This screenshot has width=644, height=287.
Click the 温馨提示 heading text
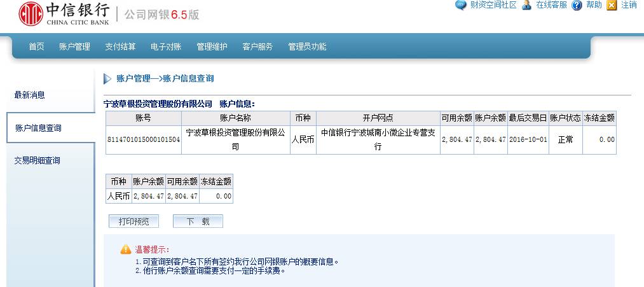point(152,249)
